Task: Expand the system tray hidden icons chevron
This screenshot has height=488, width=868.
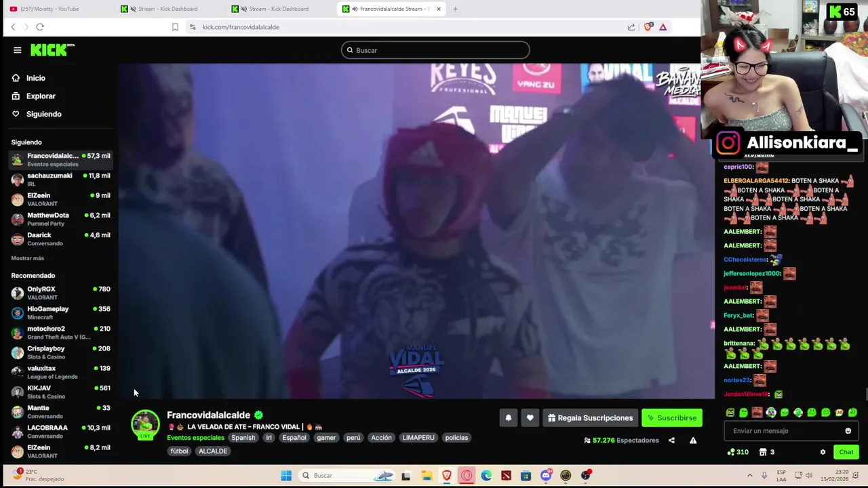Action: click(x=749, y=476)
